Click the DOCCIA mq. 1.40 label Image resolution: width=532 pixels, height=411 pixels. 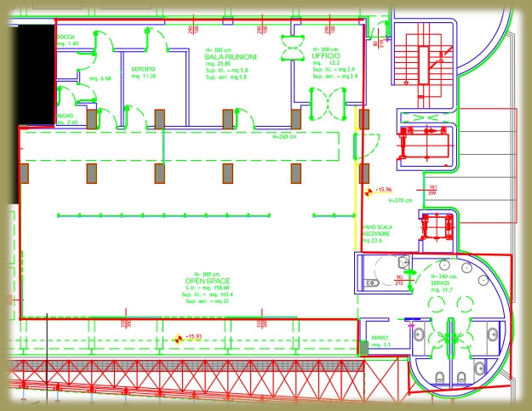tap(67, 40)
